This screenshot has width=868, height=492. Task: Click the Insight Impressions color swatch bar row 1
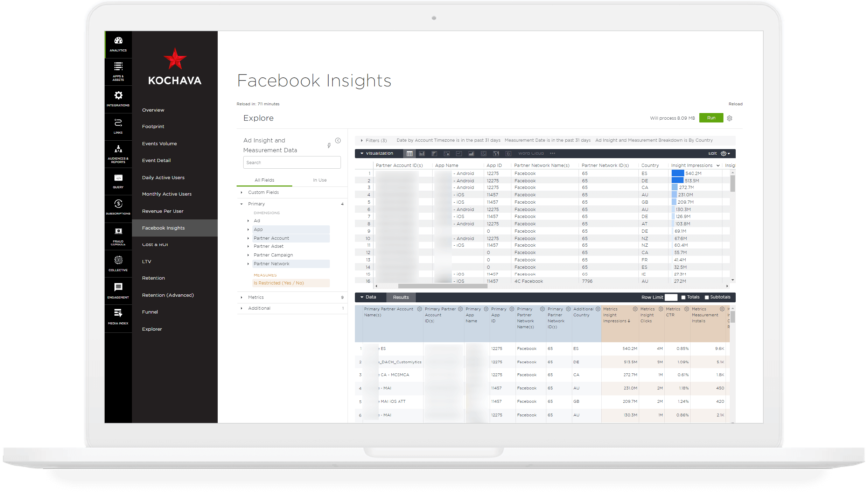click(x=677, y=173)
